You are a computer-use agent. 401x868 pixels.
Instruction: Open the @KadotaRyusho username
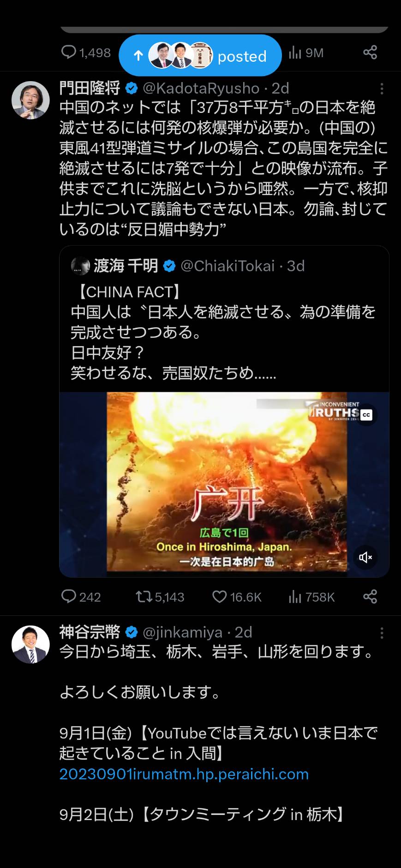pyautogui.click(x=201, y=88)
